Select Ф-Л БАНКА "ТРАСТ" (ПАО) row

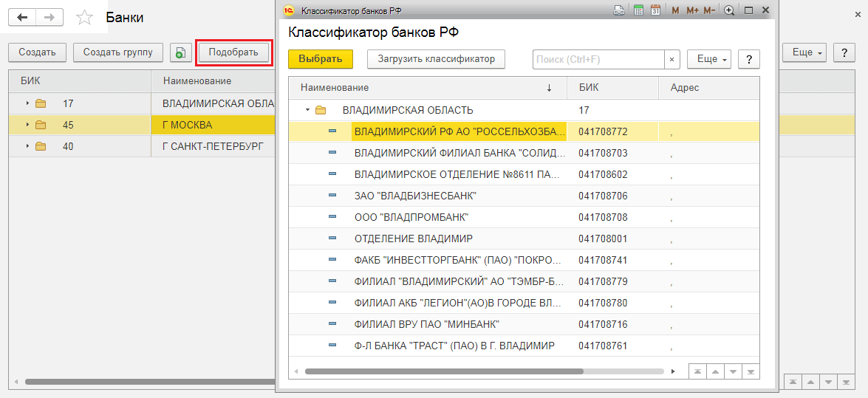tap(524, 346)
